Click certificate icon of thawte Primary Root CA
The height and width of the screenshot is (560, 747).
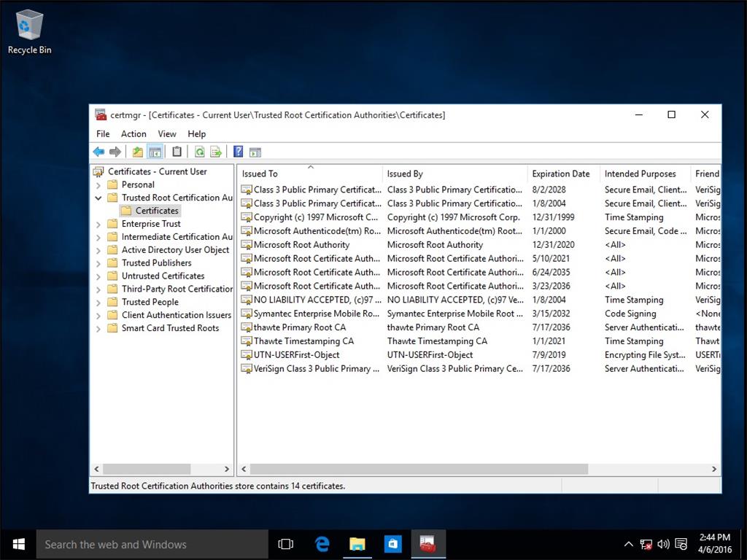(247, 327)
